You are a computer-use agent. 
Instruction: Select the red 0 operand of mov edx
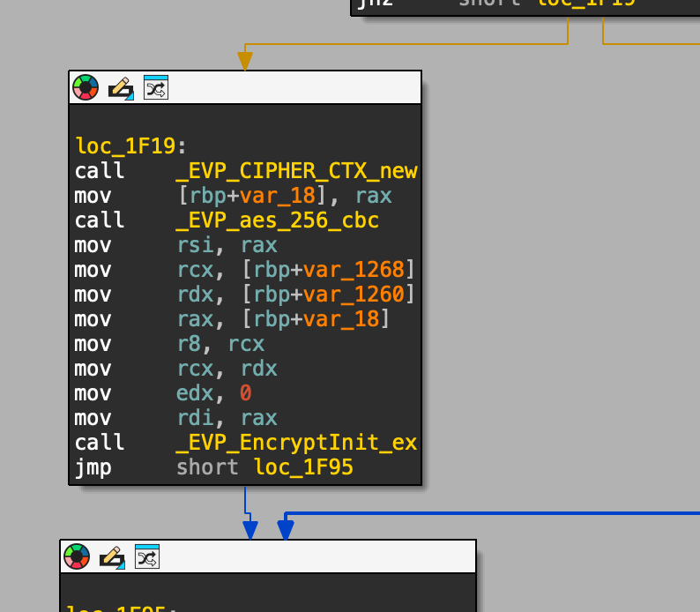pyautogui.click(x=246, y=393)
